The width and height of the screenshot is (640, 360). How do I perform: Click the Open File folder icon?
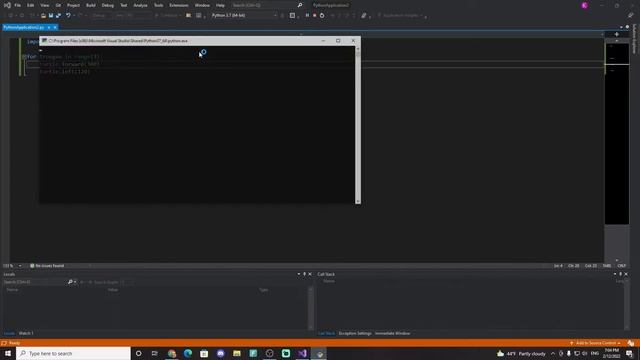(x=43, y=16)
